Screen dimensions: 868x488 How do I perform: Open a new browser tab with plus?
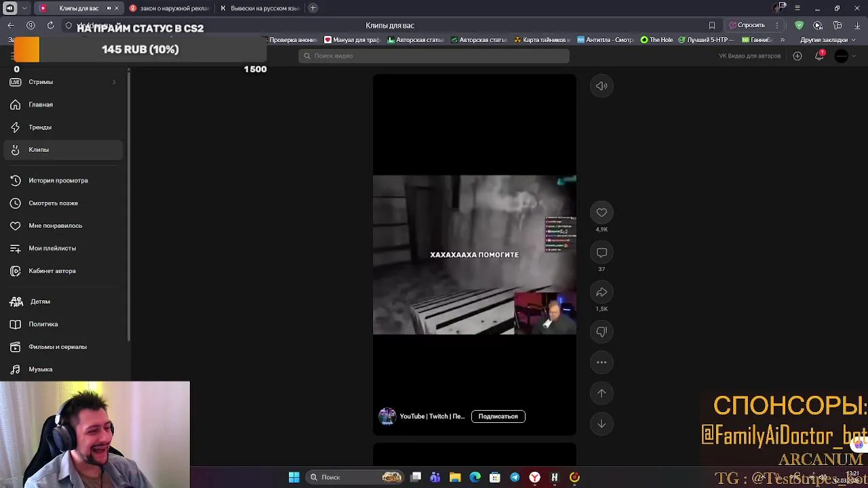[x=313, y=8]
